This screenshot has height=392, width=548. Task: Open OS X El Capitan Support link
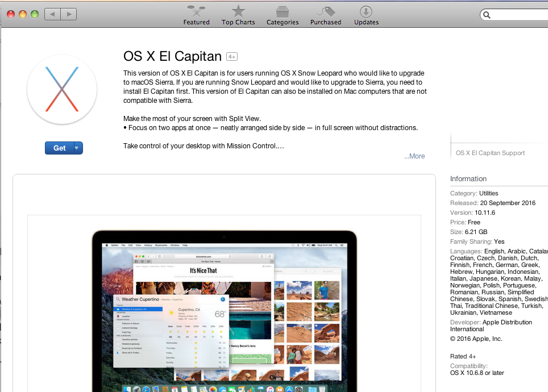tap(490, 153)
